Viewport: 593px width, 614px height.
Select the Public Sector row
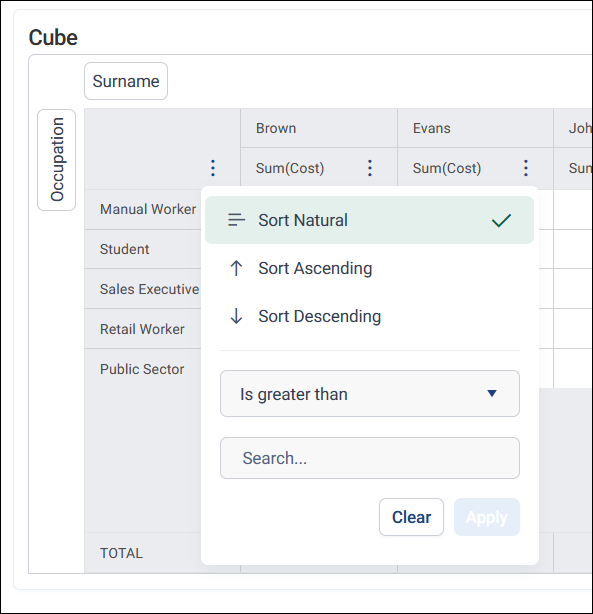[142, 369]
